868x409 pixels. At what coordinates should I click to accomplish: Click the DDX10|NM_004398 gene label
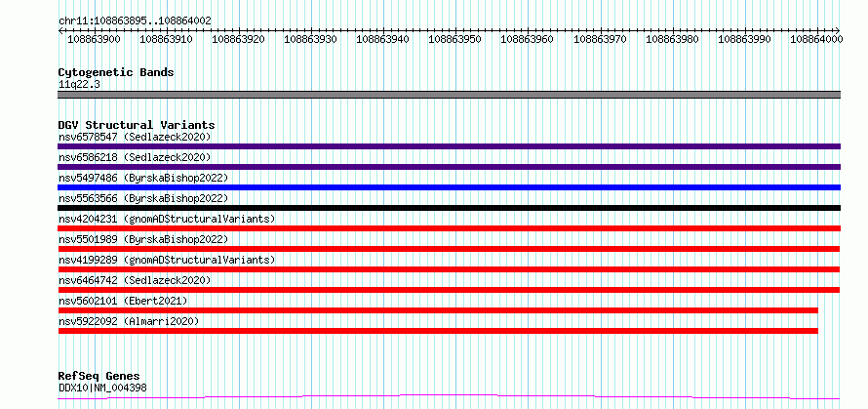coord(102,388)
